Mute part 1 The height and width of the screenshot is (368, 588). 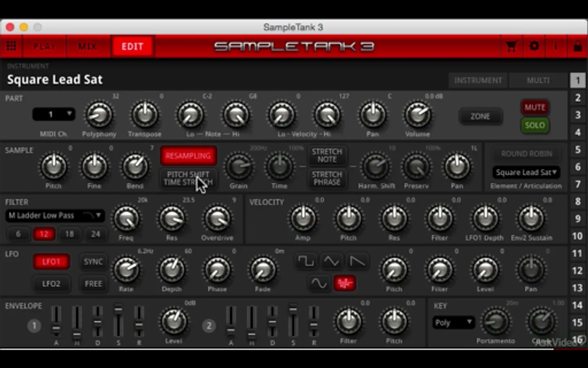535,107
